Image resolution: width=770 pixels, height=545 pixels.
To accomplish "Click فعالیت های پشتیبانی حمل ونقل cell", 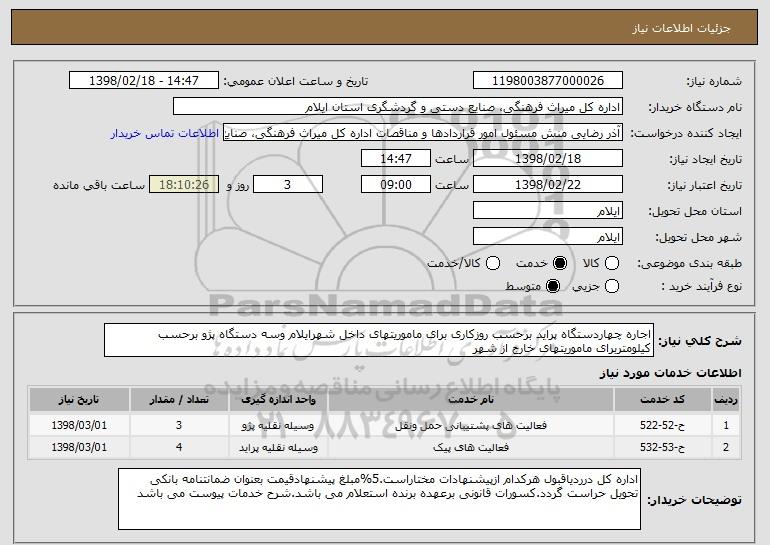I will [x=471, y=425].
